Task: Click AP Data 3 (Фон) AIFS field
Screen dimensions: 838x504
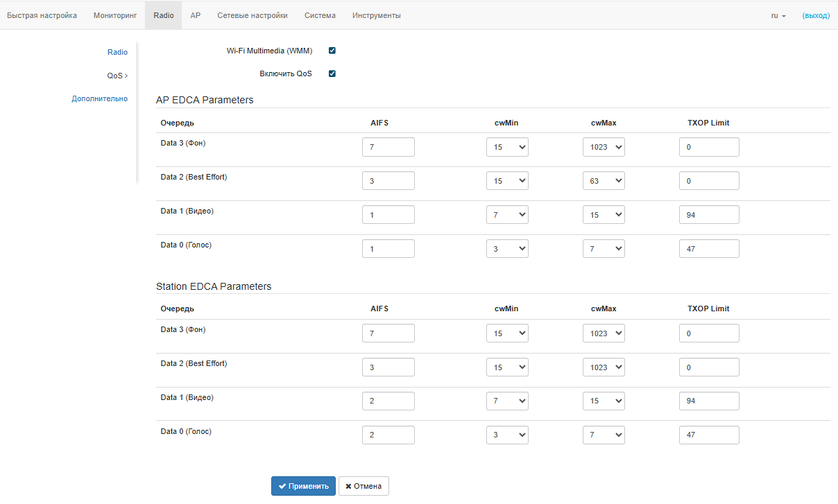Action: (x=388, y=147)
